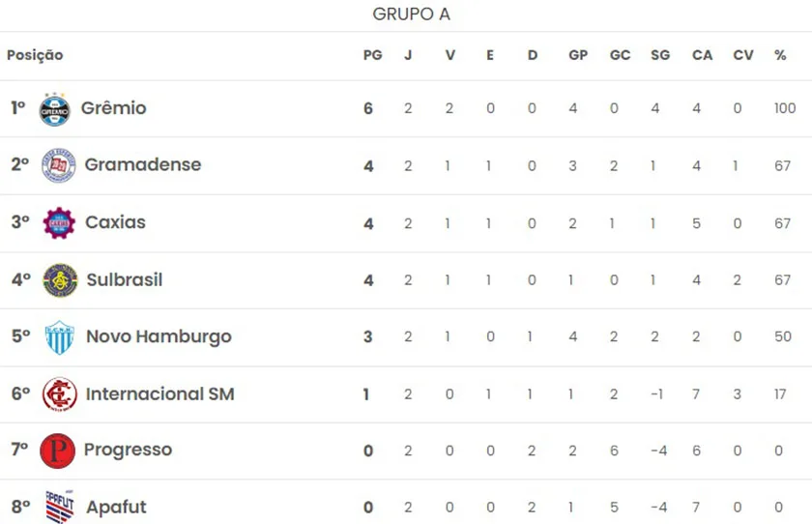Screen dimensions: 812x524
Task: Click the Gramadense team logo
Action: (x=58, y=165)
